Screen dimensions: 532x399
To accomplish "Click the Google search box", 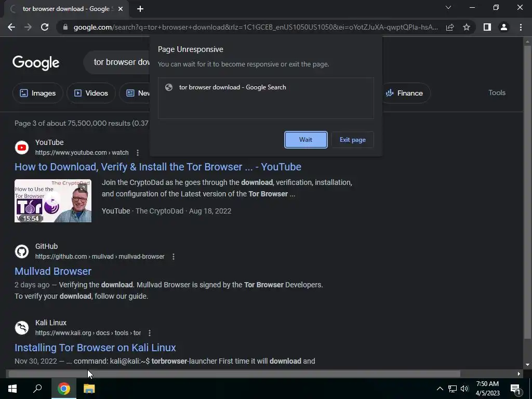I will coord(117,62).
